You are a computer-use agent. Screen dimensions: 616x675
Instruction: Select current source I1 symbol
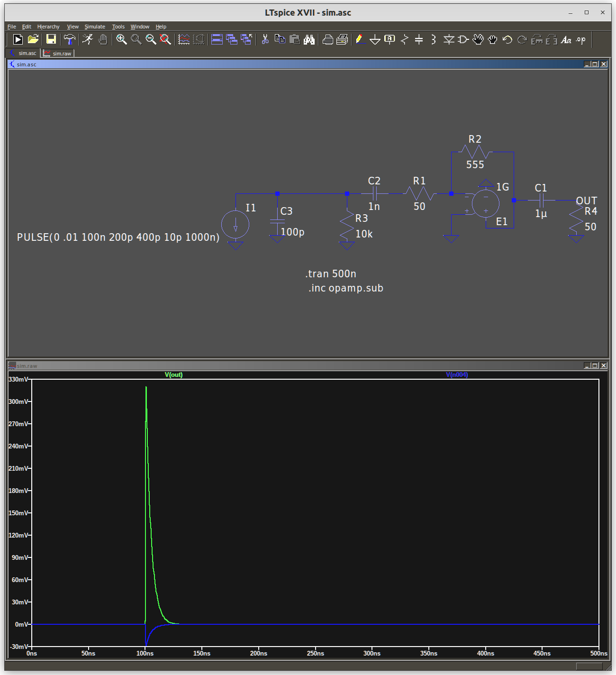tap(235, 224)
